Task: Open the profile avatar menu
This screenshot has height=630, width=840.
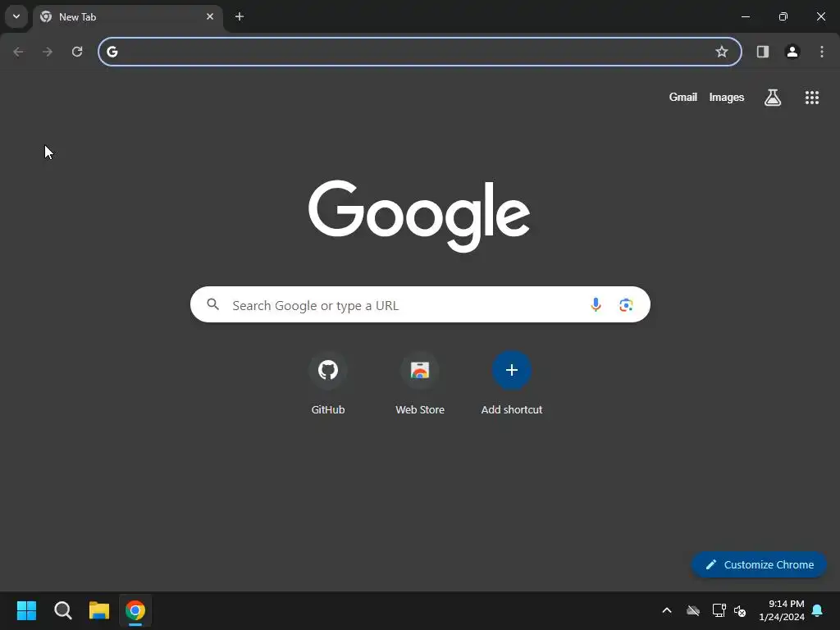Action: pyautogui.click(x=792, y=52)
